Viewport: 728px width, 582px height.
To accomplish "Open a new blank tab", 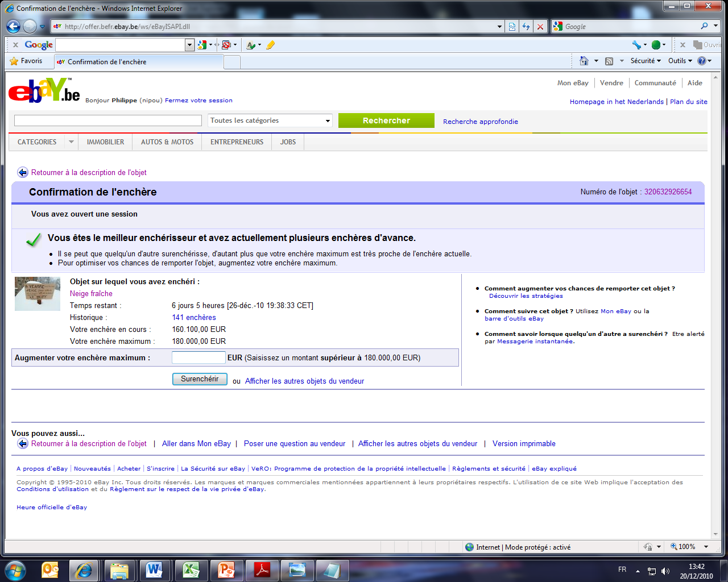I will coord(232,63).
